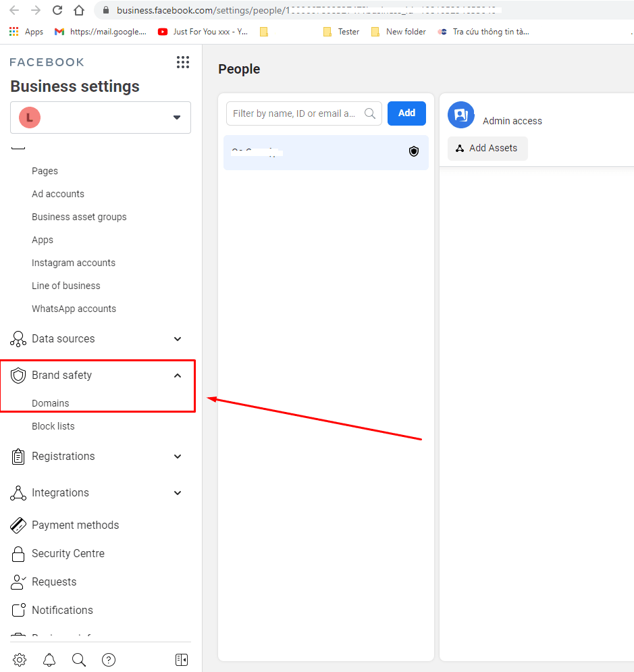Viewport: 634px width, 672px height.
Task: Open the Gmail bookmark
Action: [x=101, y=32]
